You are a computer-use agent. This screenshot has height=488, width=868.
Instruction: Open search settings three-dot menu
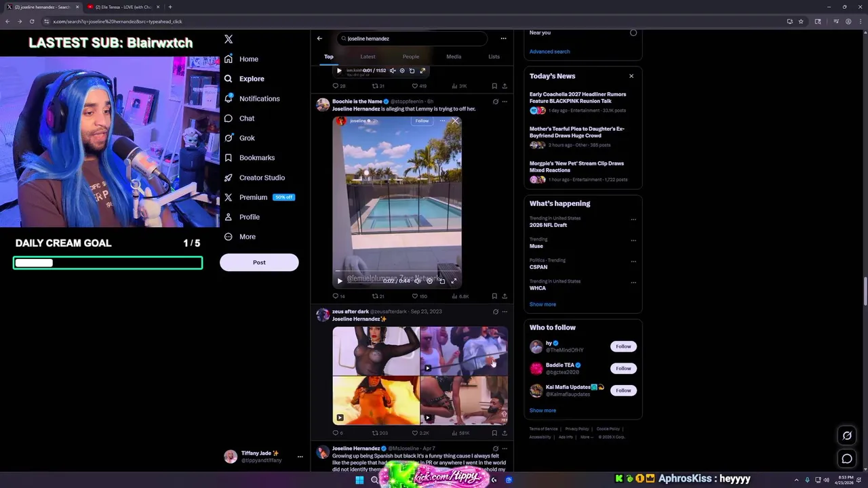[503, 39]
